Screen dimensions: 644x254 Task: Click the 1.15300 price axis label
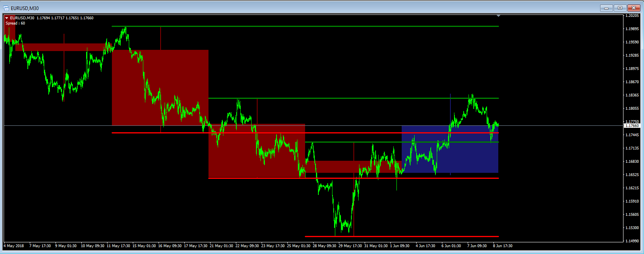pyautogui.click(x=632, y=228)
